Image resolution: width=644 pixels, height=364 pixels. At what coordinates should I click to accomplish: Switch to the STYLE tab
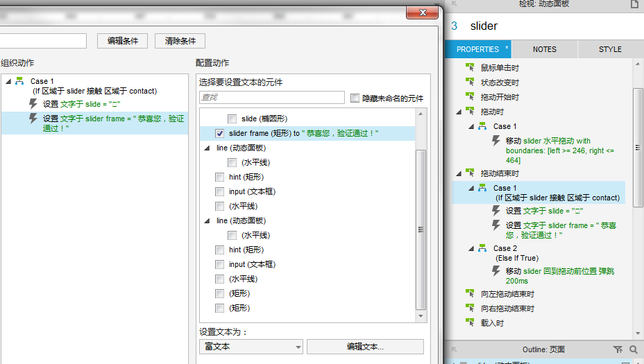[x=610, y=49]
